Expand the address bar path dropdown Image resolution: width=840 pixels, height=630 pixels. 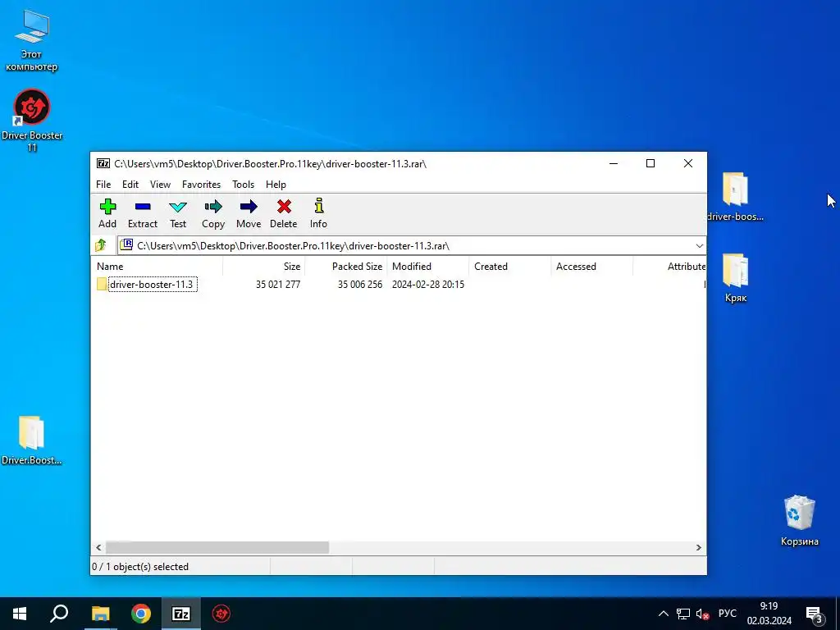699,246
